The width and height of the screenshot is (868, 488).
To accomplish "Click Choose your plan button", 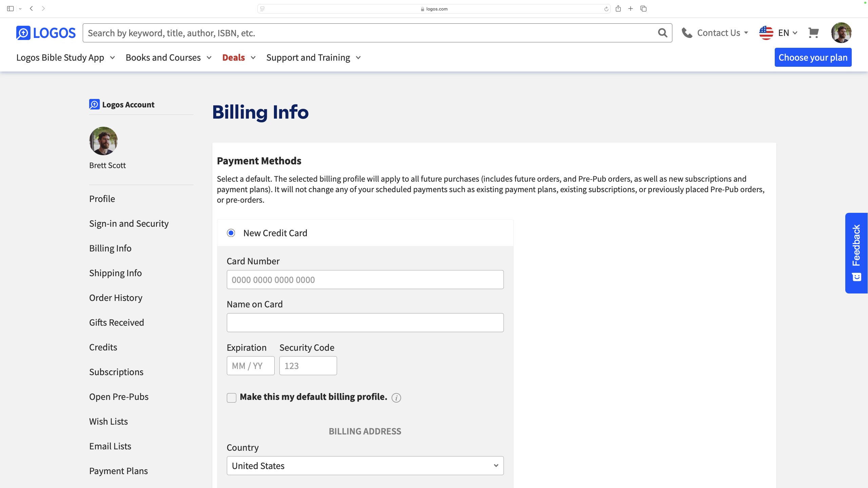I will pyautogui.click(x=813, y=57).
